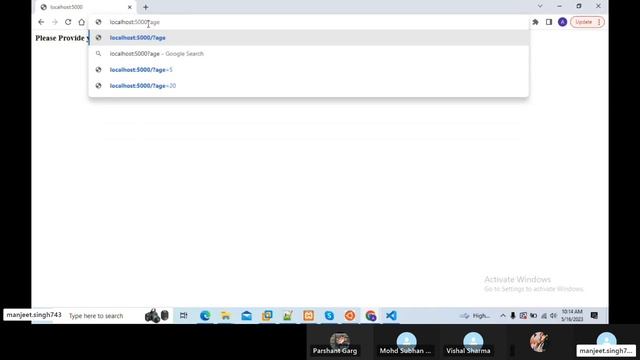The image size is (640, 360).
Task: Open the weather High widget on taskbar
Action: click(475, 316)
